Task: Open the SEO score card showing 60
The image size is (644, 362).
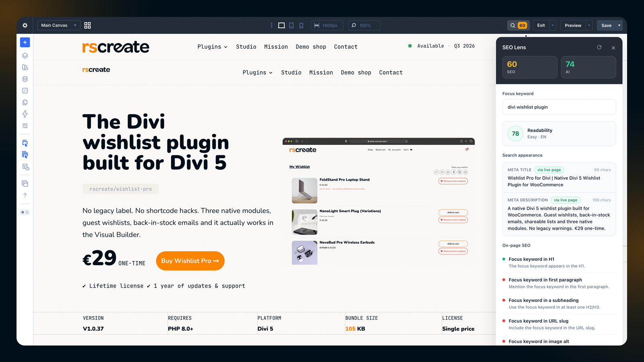Action: tap(530, 67)
